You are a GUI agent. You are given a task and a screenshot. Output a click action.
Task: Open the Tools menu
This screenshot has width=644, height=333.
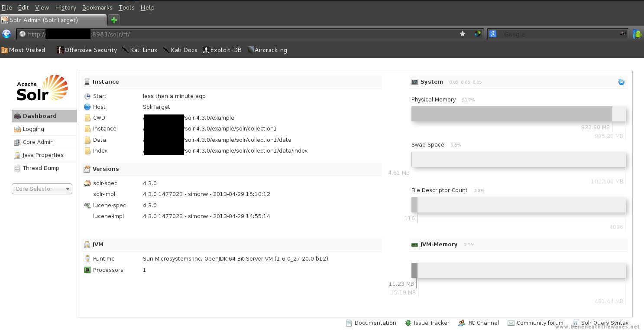(x=126, y=7)
